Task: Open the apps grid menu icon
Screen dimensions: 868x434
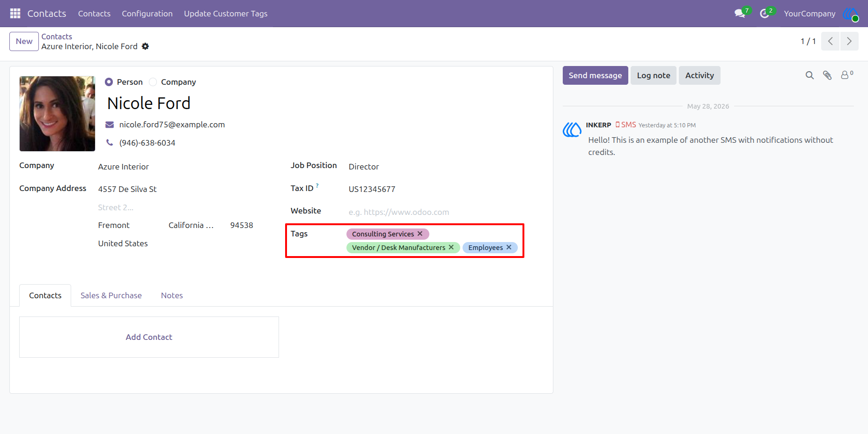Action: point(15,14)
